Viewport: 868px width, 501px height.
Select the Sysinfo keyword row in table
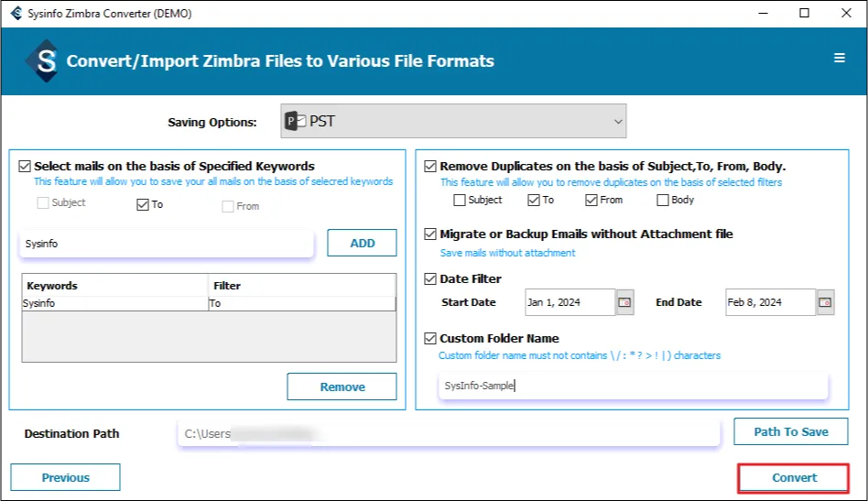coord(116,303)
